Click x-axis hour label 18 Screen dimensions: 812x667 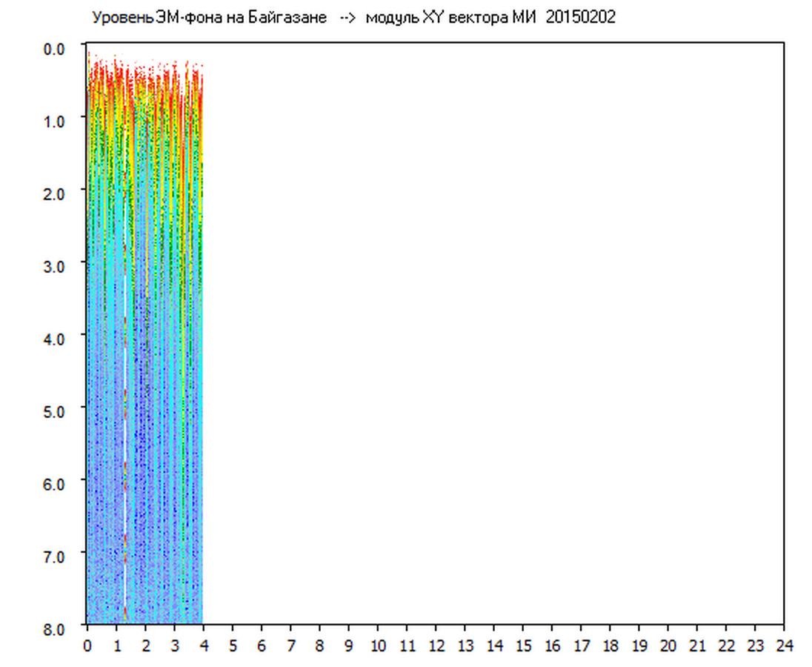[610, 646]
